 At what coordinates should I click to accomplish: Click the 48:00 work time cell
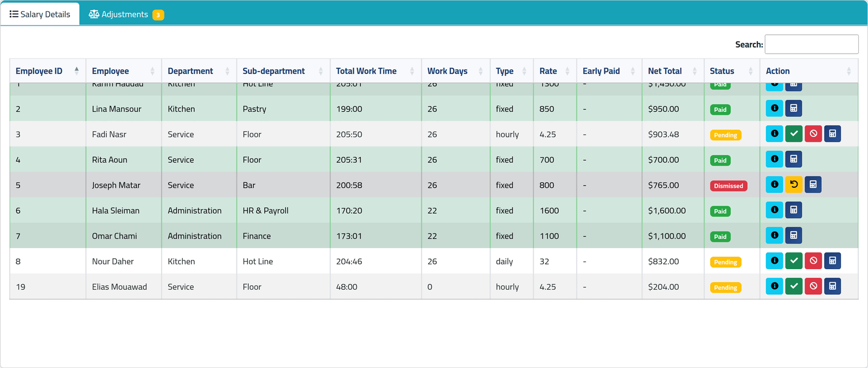[x=375, y=287]
